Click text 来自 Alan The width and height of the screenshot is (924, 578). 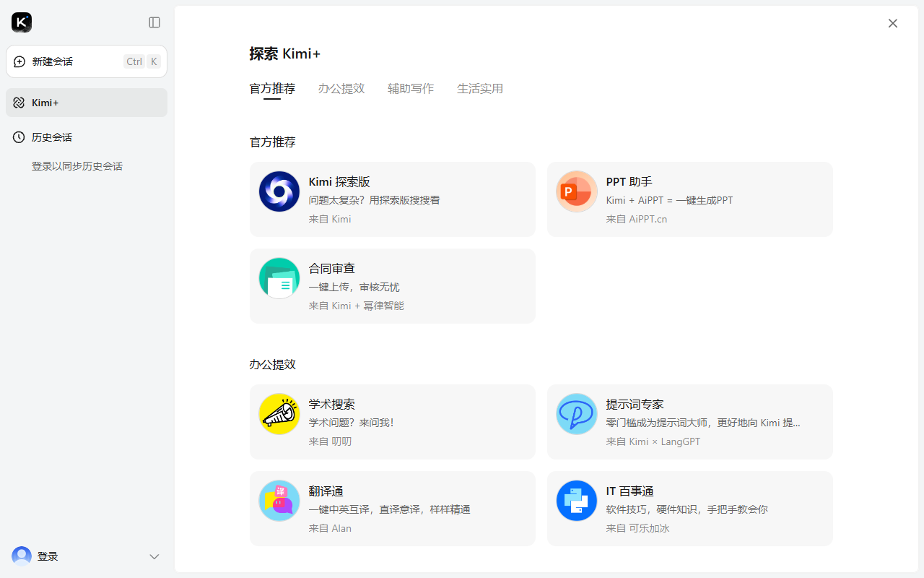[x=331, y=528]
